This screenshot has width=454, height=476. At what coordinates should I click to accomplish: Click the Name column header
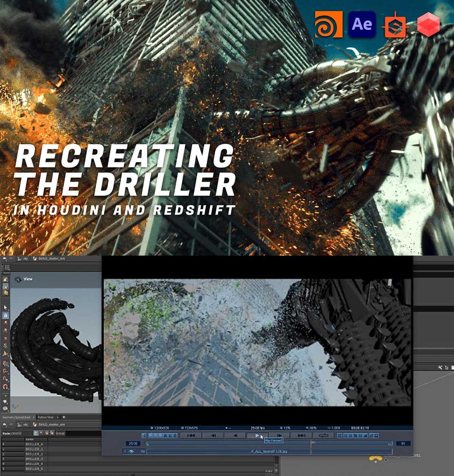pyautogui.click(x=30, y=439)
